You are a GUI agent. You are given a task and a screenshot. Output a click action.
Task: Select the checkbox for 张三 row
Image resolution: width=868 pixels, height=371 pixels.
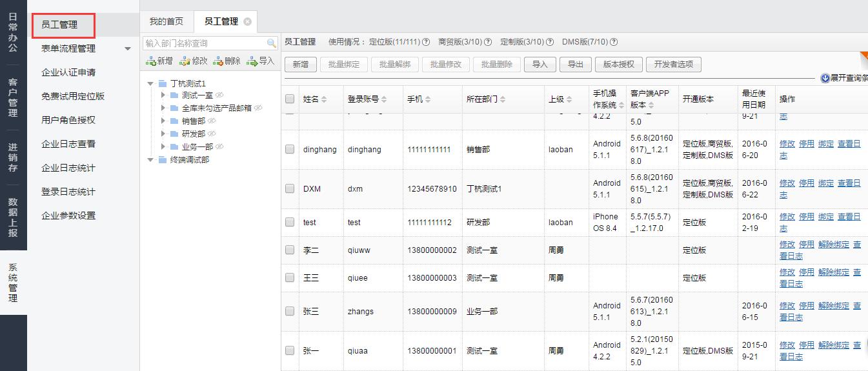[x=290, y=311]
